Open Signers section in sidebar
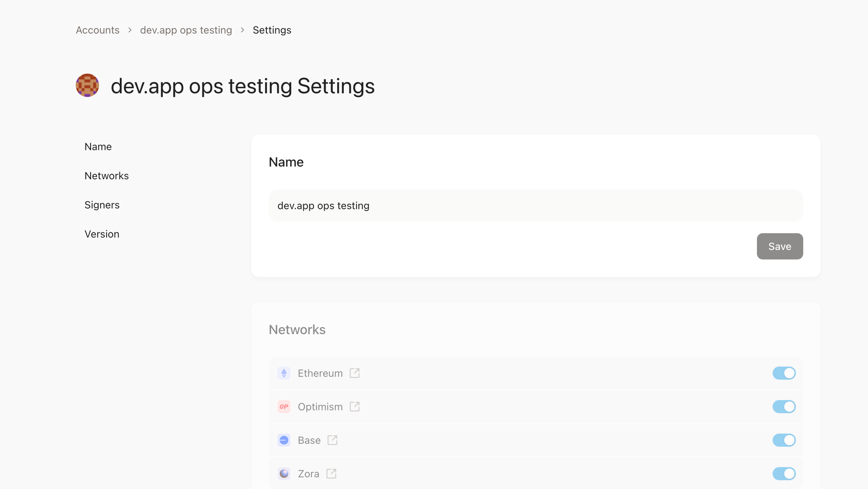The height and width of the screenshot is (489, 868). (x=102, y=205)
